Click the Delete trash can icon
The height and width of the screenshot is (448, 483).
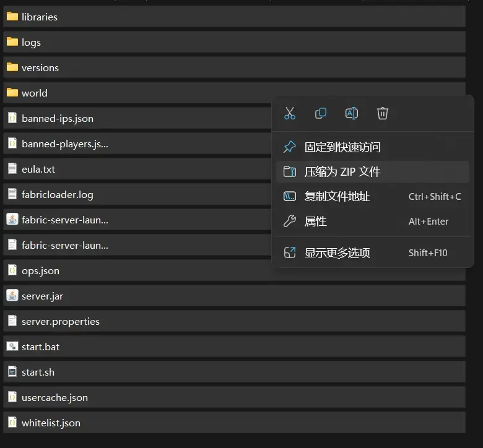point(383,113)
